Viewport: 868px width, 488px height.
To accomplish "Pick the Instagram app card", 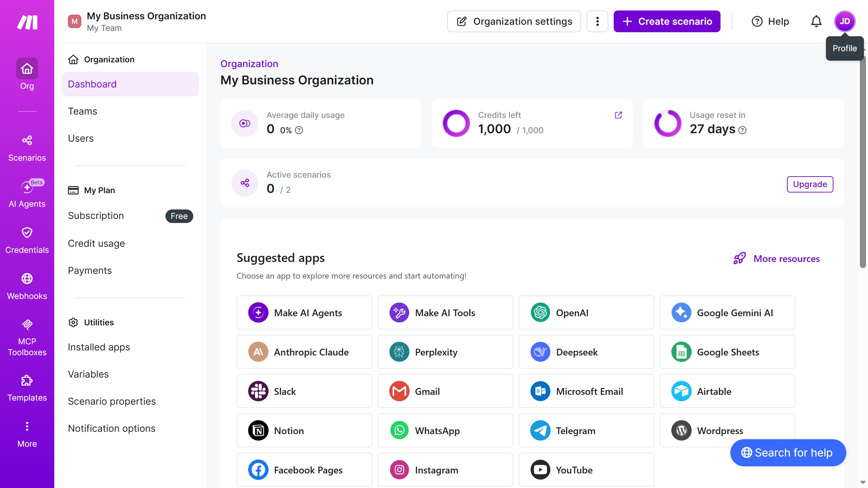I will (x=446, y=470).
